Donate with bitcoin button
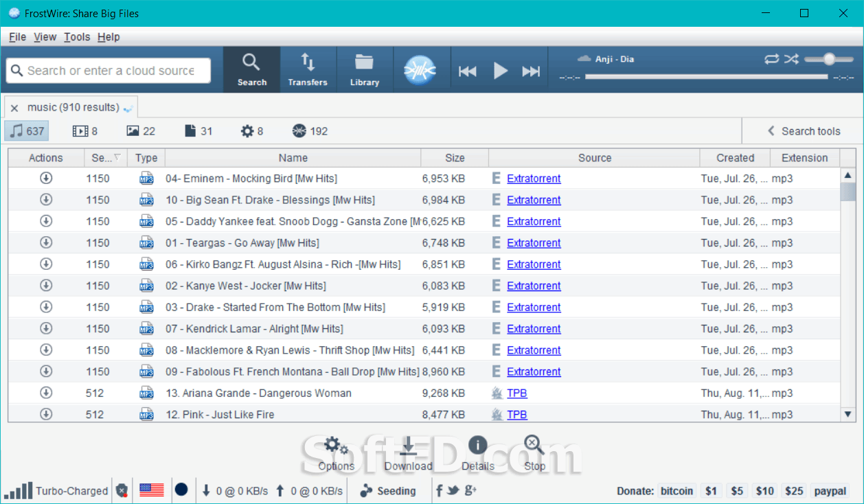This screenshot has width=864, height=504. [677, 491]
